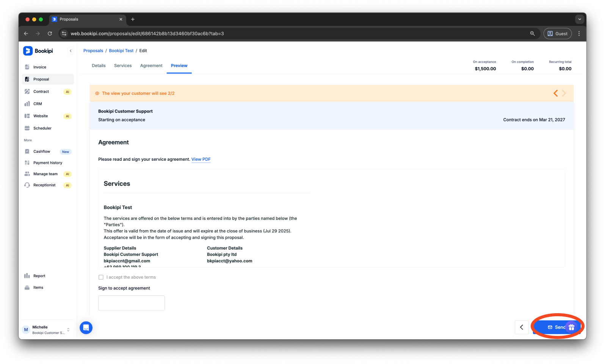
Task: Collapse the sidebar with the chevron button
Action: tap(71, 51)
